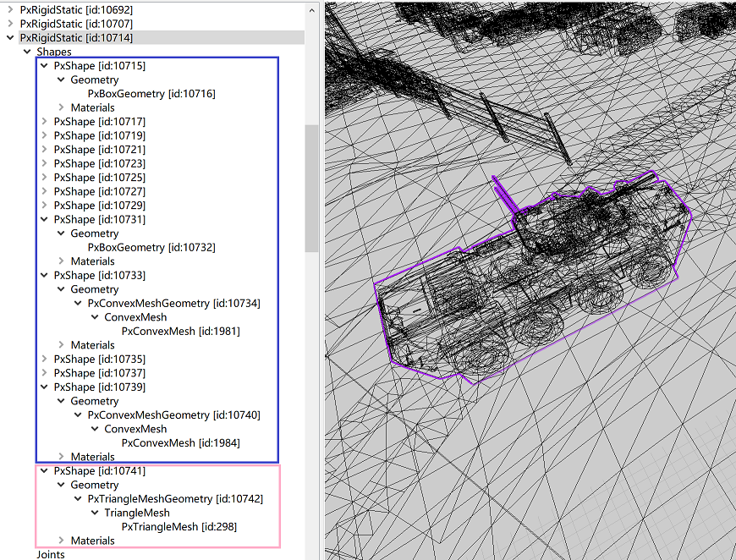
Task: Expand PxRigidStatic id:10707 node
Action: (10, 24)
